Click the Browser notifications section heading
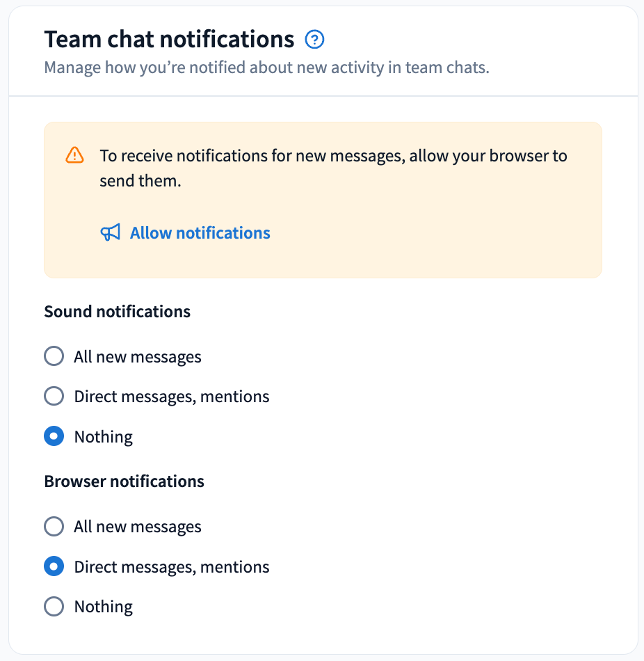This screenshot has width=644, height=661. click(x=124, y=481)
